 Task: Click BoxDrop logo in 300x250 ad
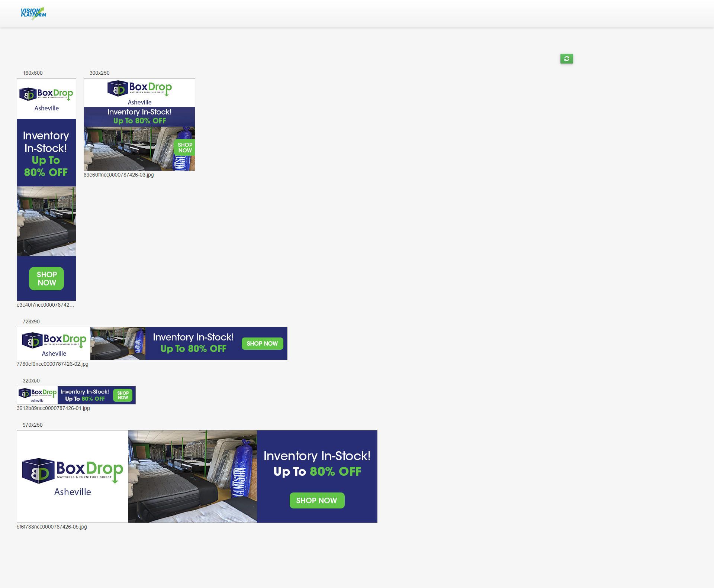click(139, 88)
